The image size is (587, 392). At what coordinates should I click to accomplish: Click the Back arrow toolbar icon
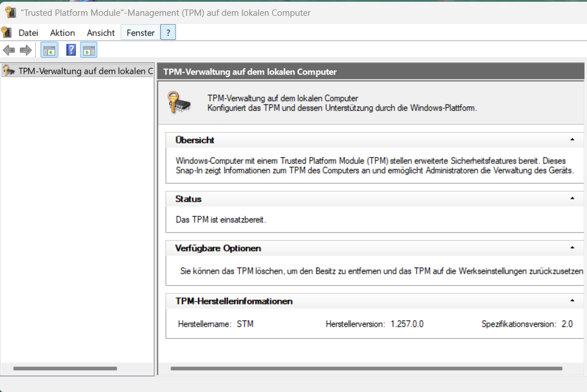tap(9, 51)
